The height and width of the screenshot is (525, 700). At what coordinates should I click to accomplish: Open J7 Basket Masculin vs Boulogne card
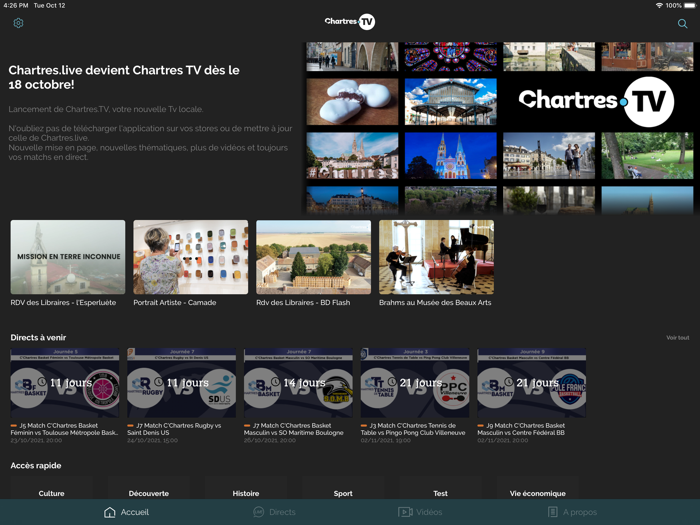298,383
